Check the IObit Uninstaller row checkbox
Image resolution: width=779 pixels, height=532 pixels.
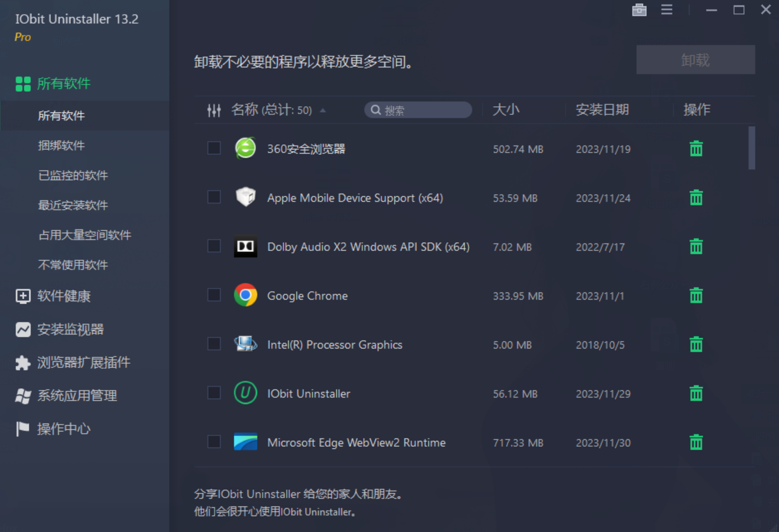214,393
